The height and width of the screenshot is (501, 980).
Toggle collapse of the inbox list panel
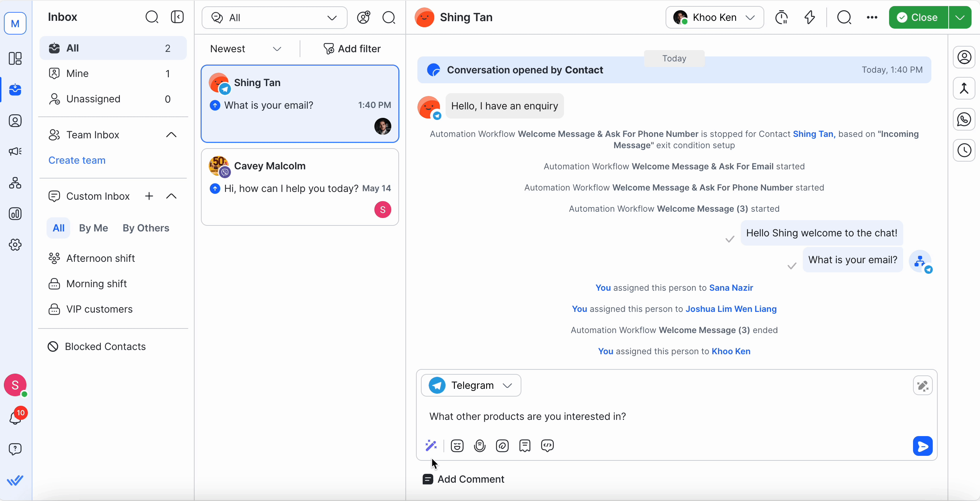(177, 17)
